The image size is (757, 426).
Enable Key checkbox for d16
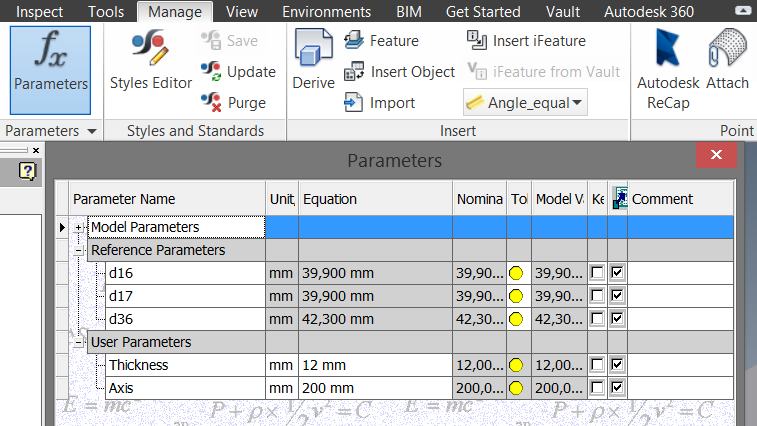[597, 273]
